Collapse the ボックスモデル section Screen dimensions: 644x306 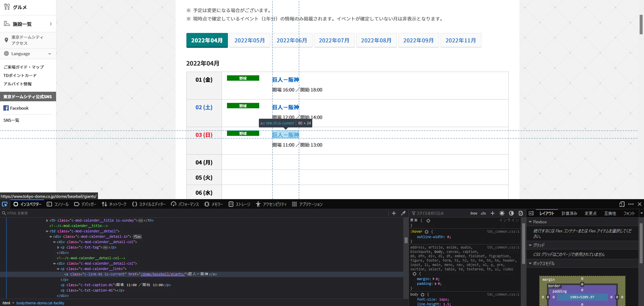(530, 264)
